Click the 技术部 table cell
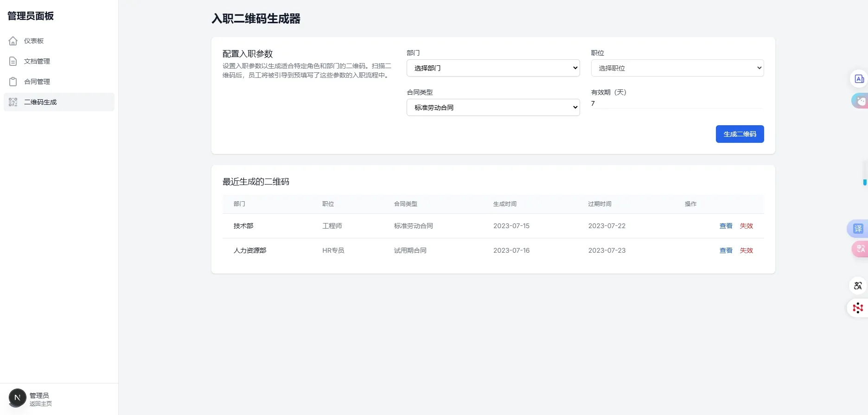Image resolution: width=868 pixels, height=415 pixels. tap(243, 226)
